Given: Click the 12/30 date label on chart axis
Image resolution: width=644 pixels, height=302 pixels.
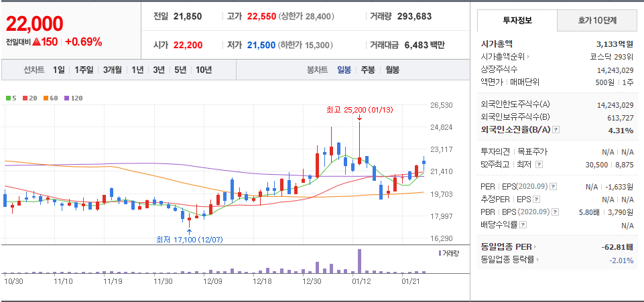Looking at the screenshot, I should 312,281.
